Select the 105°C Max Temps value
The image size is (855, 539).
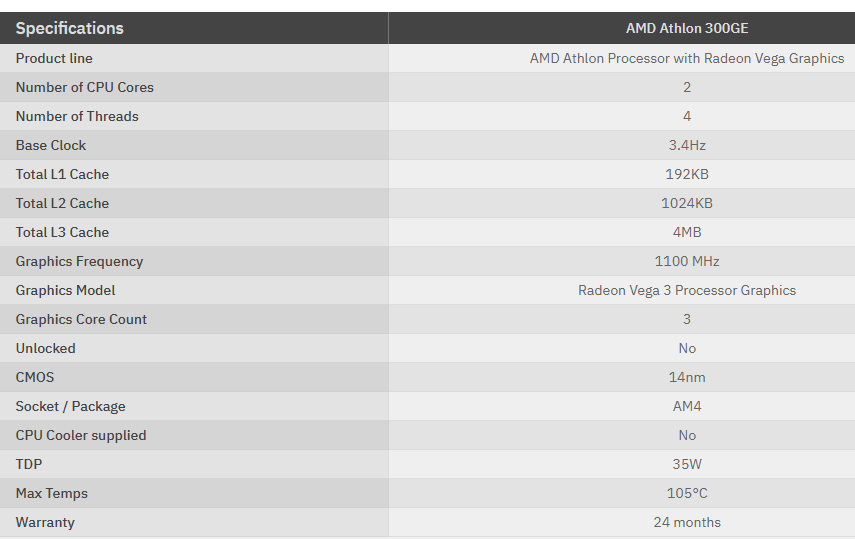click(687, 493)
